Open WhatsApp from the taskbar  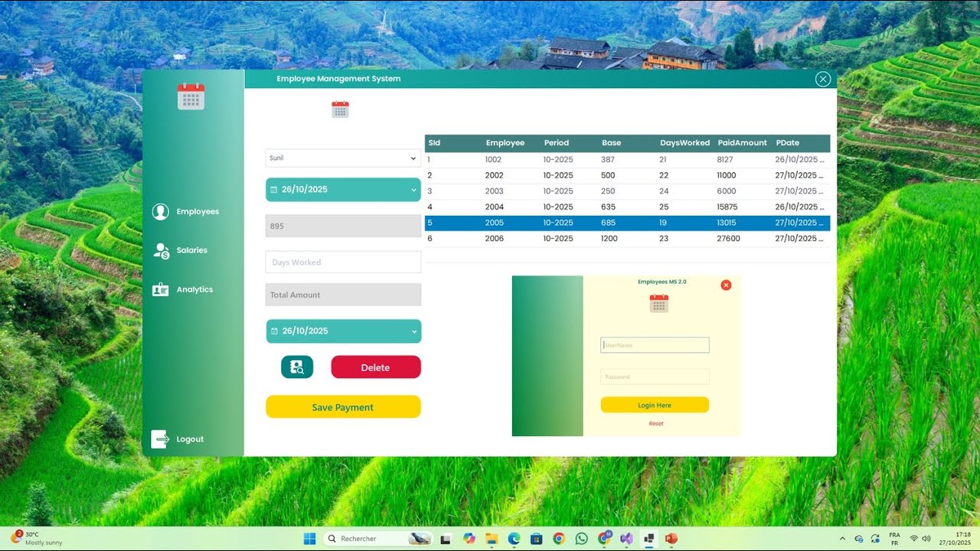[581, 539]
